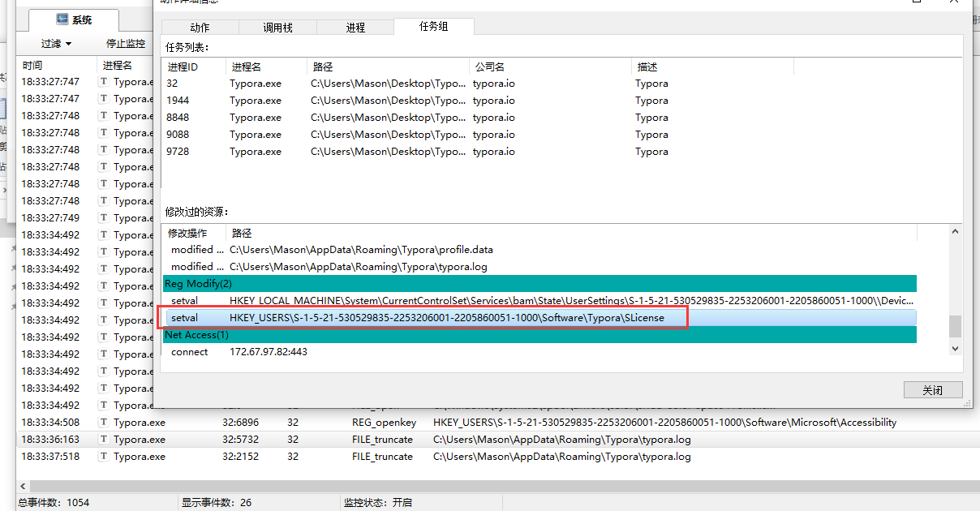Viewport: 980px width, 511px height.
Task: Select the 任务组 tab
Action: tap(433, 26)
